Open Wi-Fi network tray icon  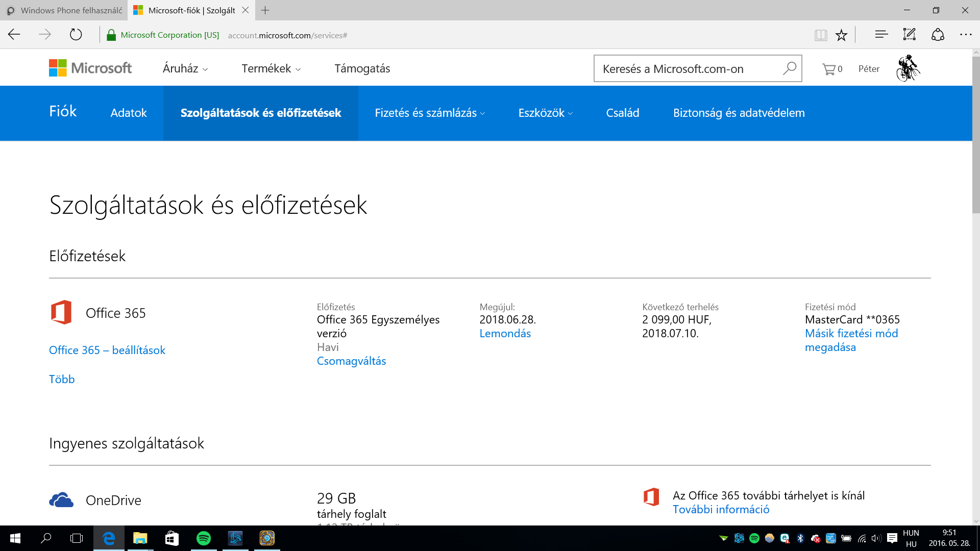coord(862,538)
